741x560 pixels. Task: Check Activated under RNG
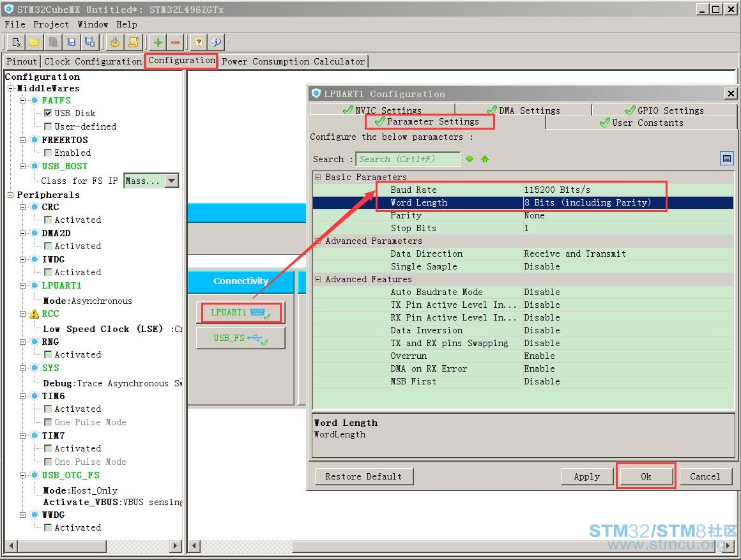48,354
